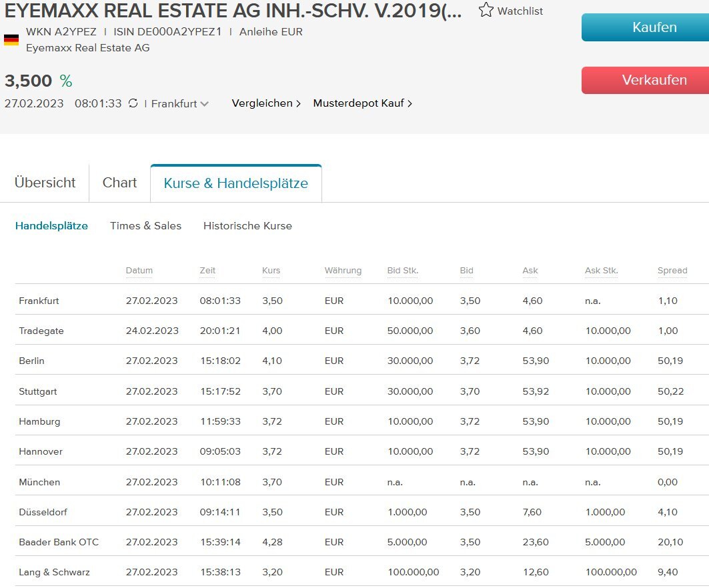Viewport: 709px width, 588px height.
Task: Click München time 10:11:08
Action: click(x=220, y=482)
